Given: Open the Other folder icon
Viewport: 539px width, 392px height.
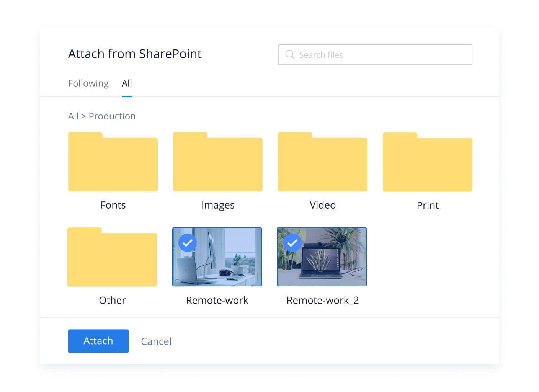Looking at the screenshot, I should pyautogui.click(x=112, y=258).
